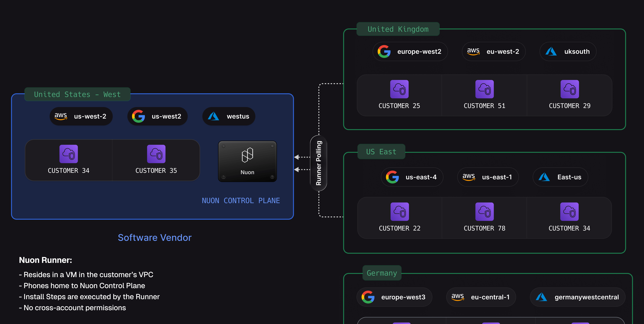Select the Customer 34 shield icon under United States
This screenshot has width=644, height=324.
point(69,154)
